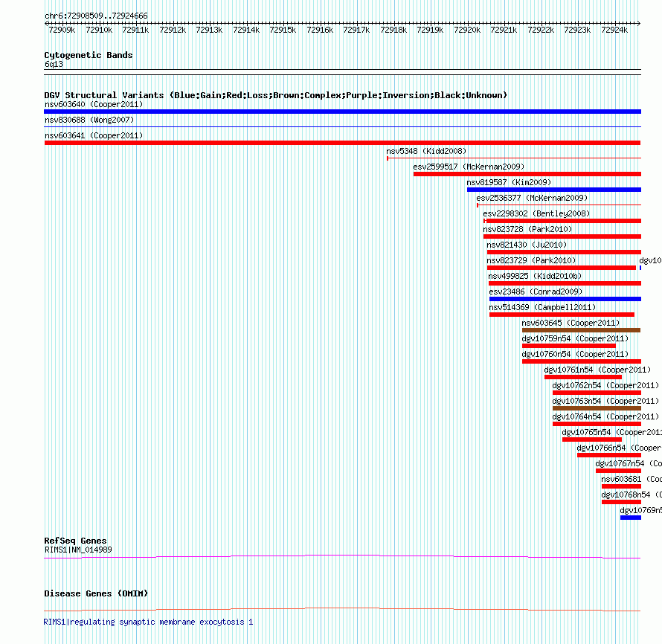Open the nsv499825 (Kidd2010b) variant label
Viewport: 662px width, 644px height.
coord(535,276)
